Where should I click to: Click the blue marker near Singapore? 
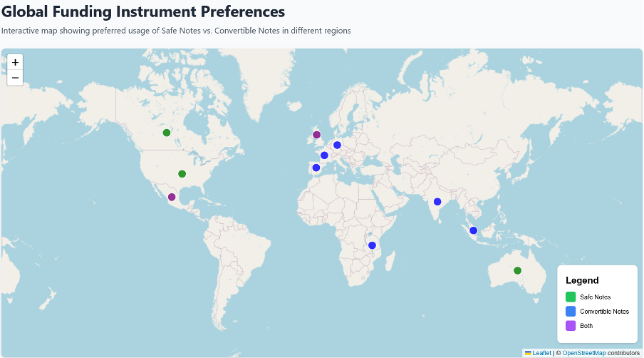pyautogui.click(x=473, y=230)
